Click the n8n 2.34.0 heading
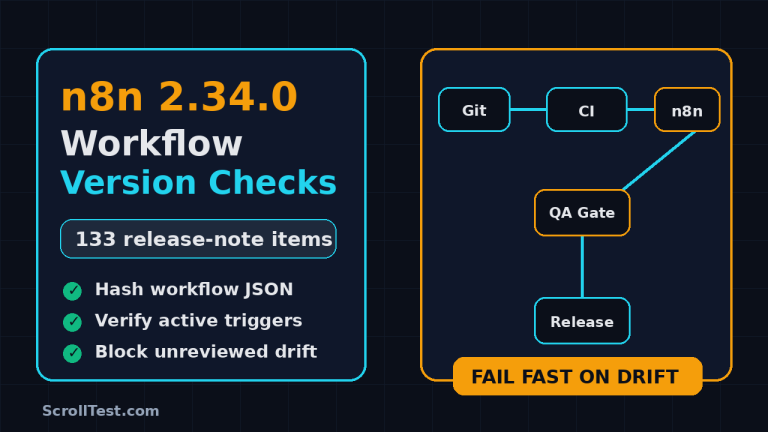The image size is (768, 432). (x=179, y=96)
